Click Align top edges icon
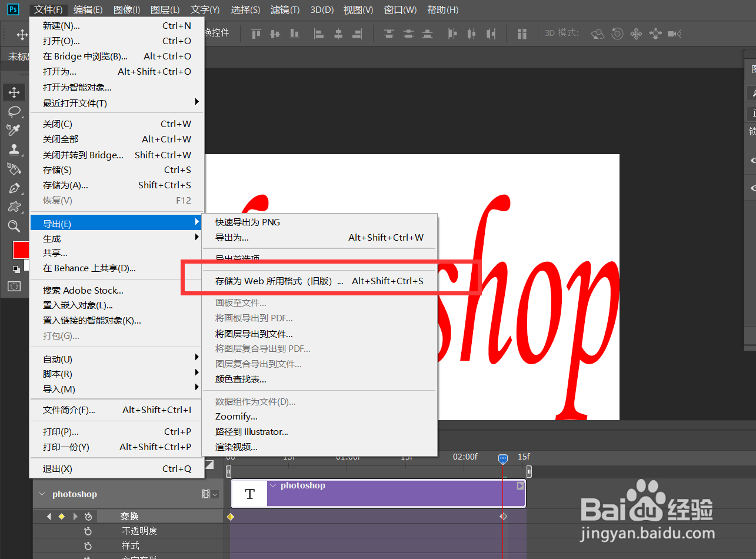Viewport: 756px width, 559px height. pyautogui.click(x=256, y=34)
